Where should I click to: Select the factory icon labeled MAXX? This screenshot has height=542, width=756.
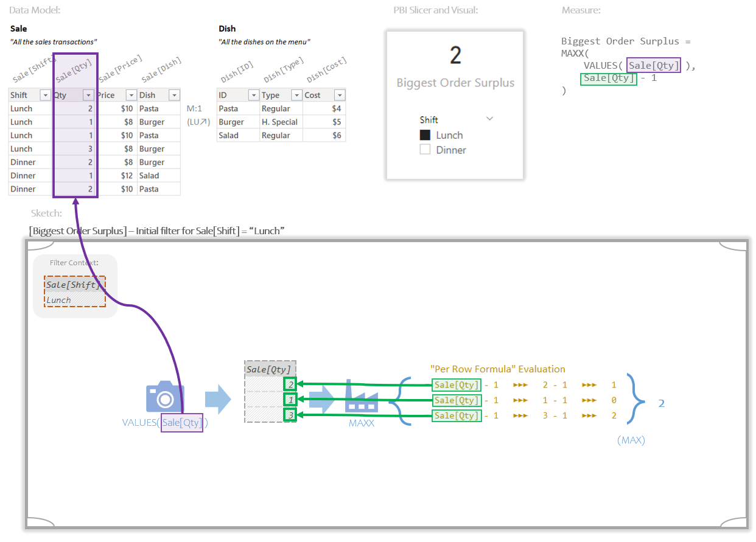[x=362, y=400]
